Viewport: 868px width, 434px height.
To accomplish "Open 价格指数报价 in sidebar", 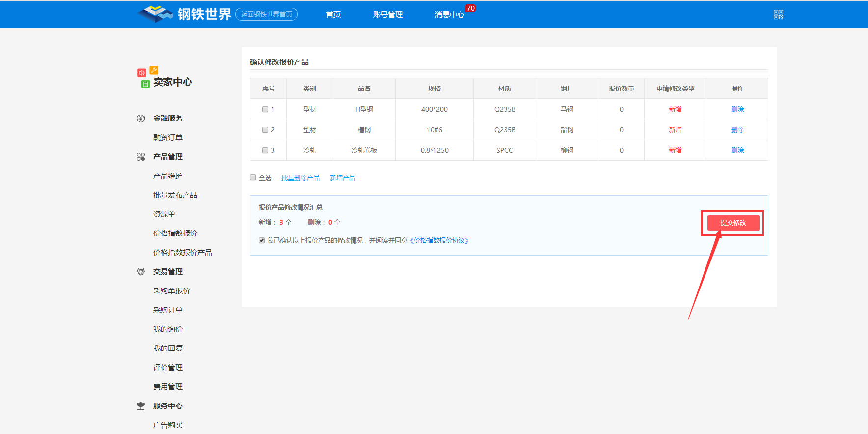I will click(175, 233).
